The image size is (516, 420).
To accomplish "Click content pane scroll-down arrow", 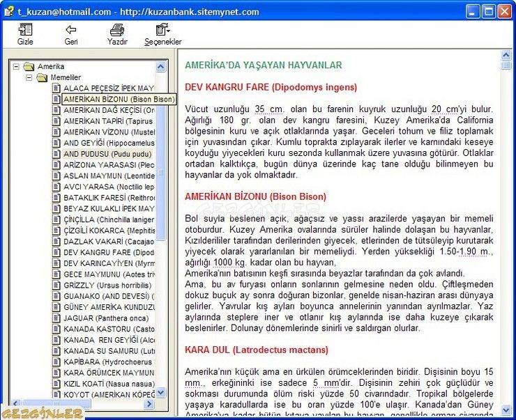I will point(506,410).
